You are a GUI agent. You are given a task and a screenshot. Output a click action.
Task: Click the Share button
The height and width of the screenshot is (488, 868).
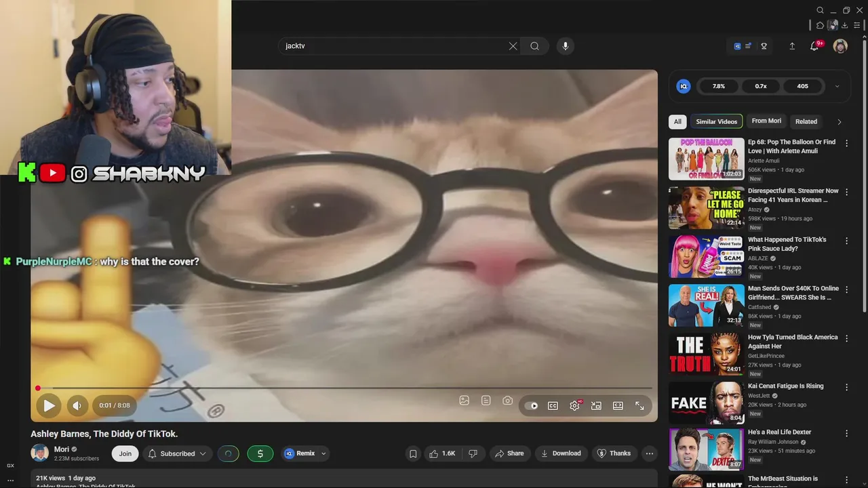509,453
